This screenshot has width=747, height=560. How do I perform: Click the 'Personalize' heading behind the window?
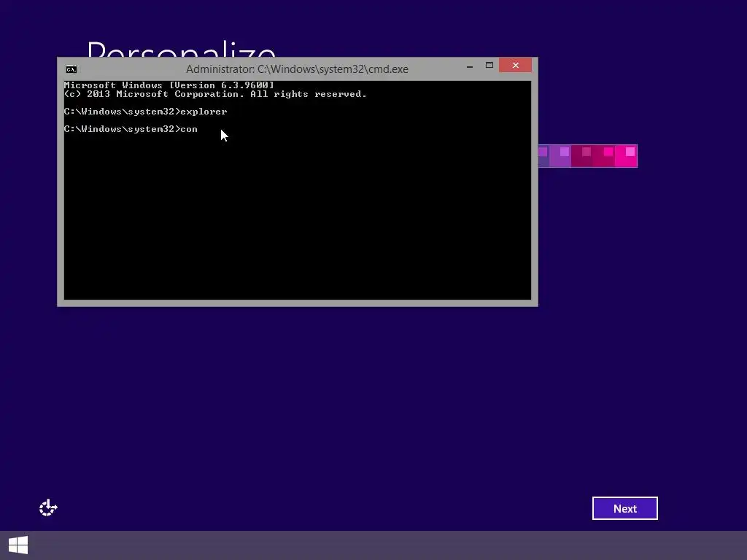pyautogui.click(x=181, y=49)
